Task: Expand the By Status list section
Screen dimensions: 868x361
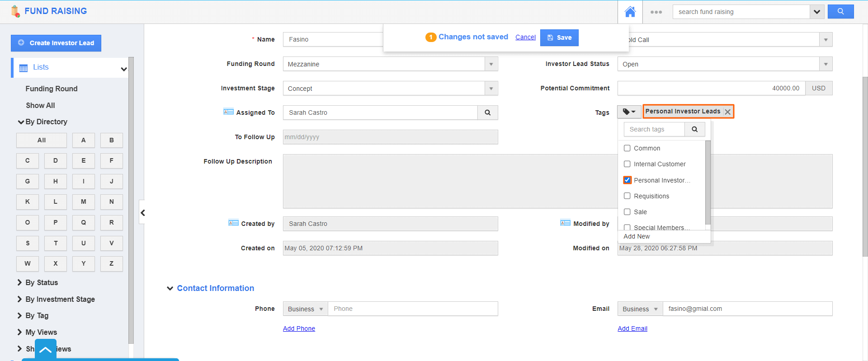Action: tap(41, 282)
